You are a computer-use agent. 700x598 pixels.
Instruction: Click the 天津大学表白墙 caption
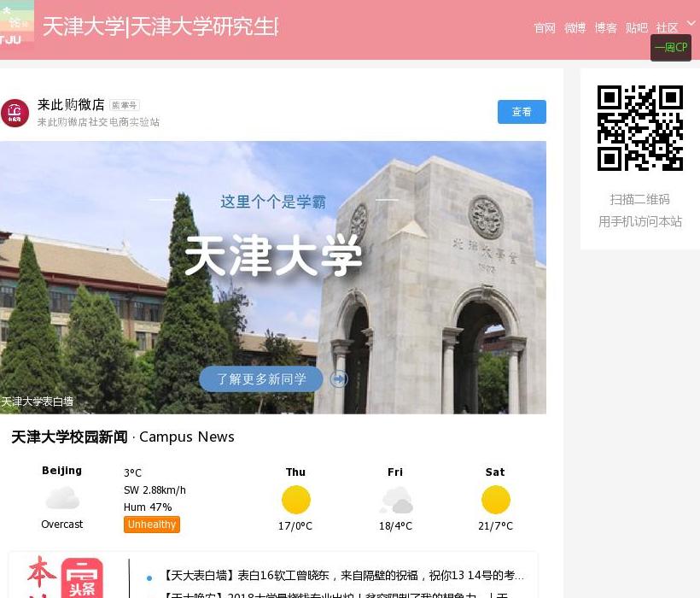click(37, 402)
